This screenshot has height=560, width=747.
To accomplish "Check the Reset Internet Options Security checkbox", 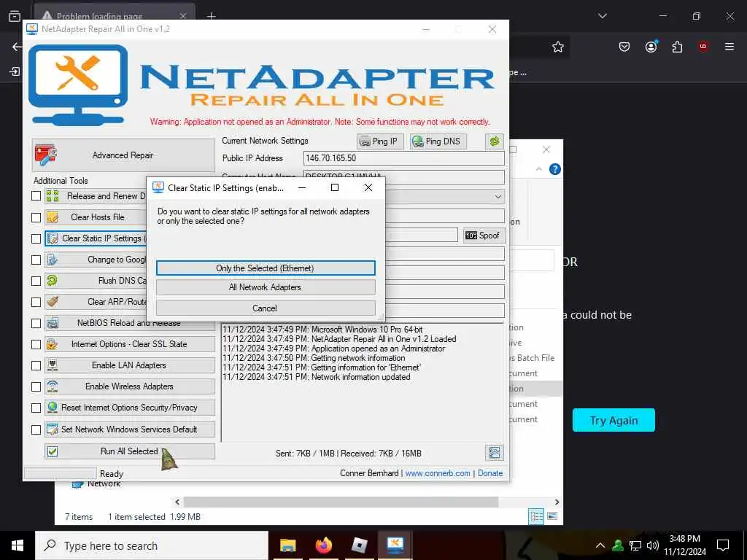I will pos(36,408).
